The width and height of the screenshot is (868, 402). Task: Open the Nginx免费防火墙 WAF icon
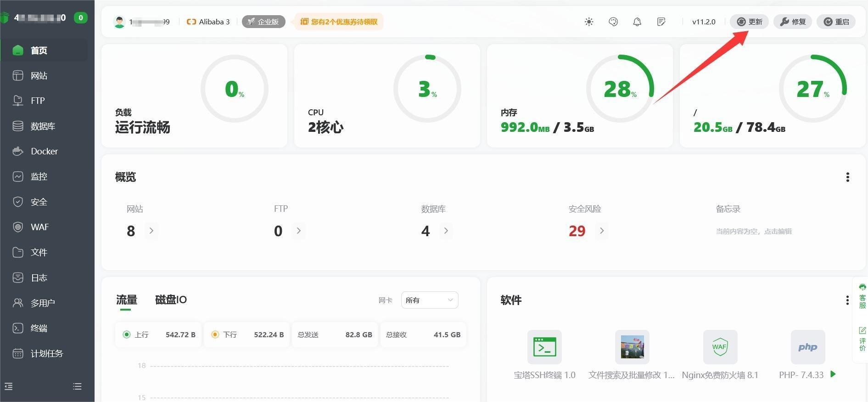[x=720, y=347]
